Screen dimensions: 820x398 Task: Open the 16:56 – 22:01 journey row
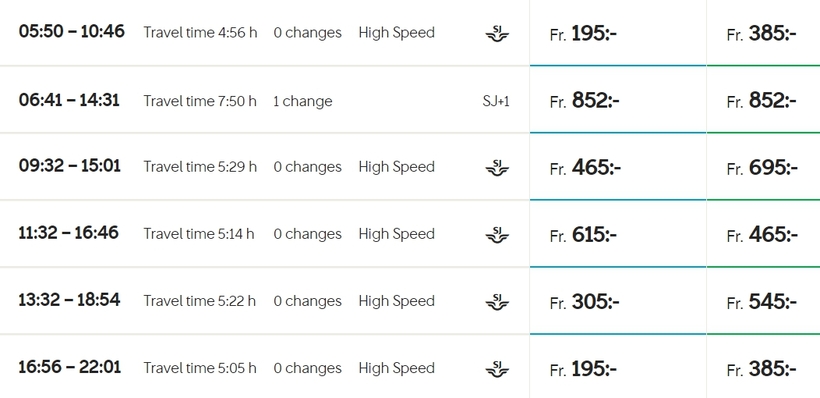click(265, 367)
